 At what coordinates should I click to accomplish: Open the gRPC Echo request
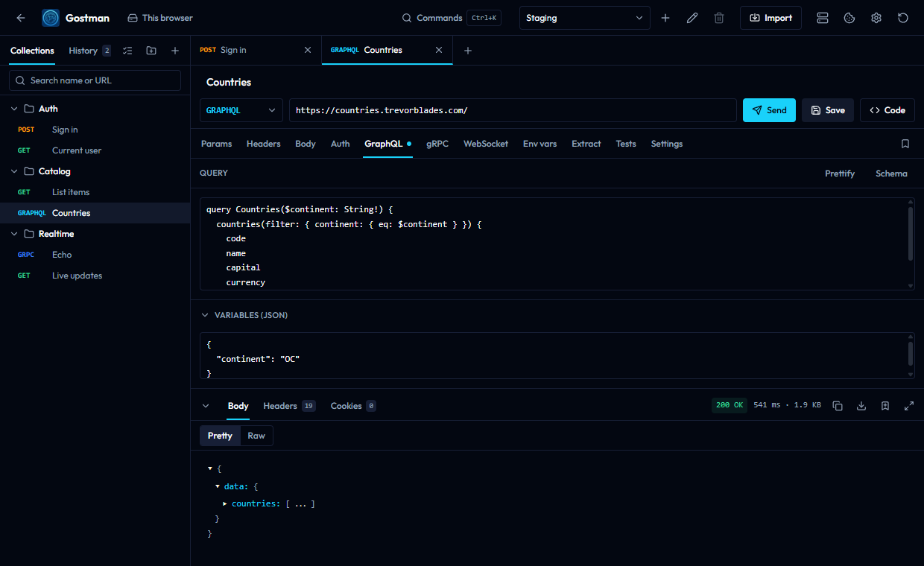[95, 255]
